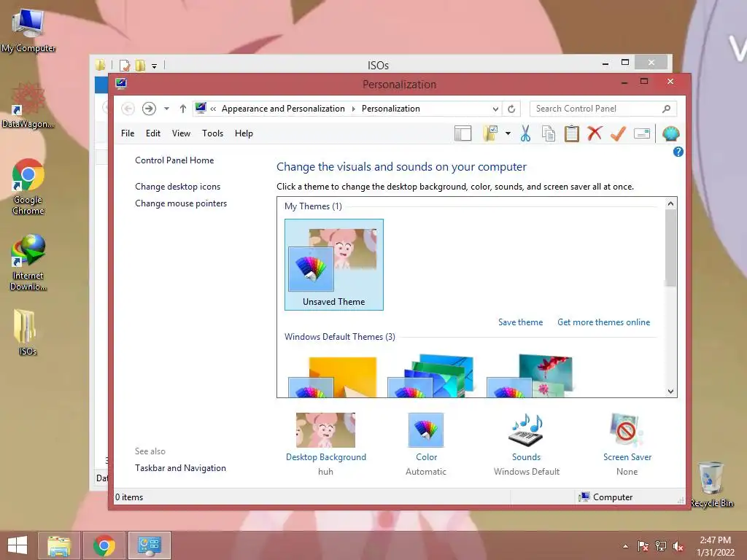
Task: Click the themes list scrollbar thumb
Action: coord(671,248)
